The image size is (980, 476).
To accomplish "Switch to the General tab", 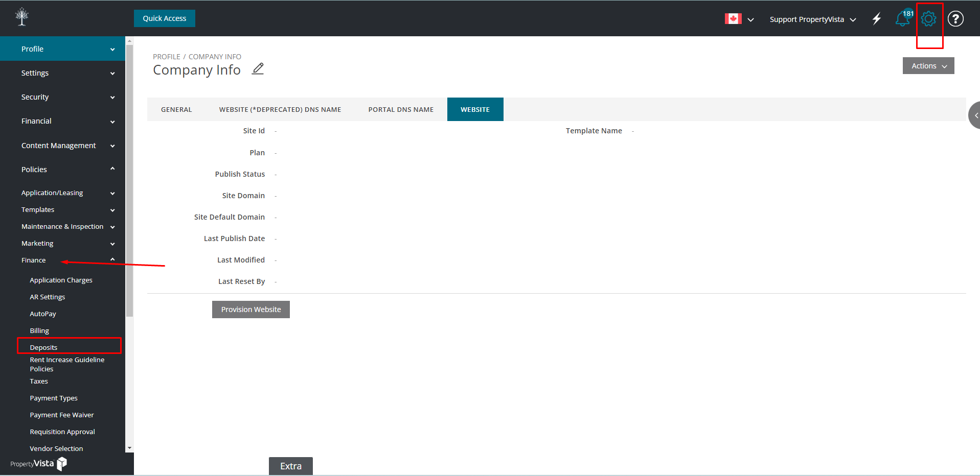I will tap(176, 109).
